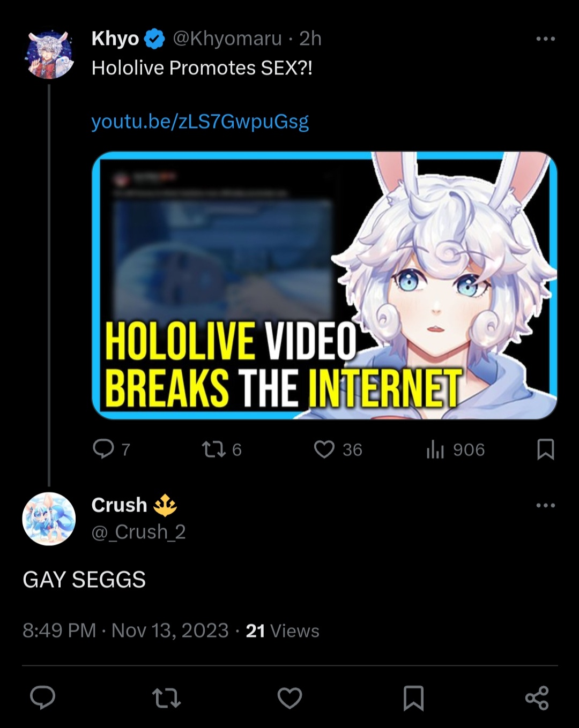Open the Hololive video thumbnail card

click(x=324, y=285)
